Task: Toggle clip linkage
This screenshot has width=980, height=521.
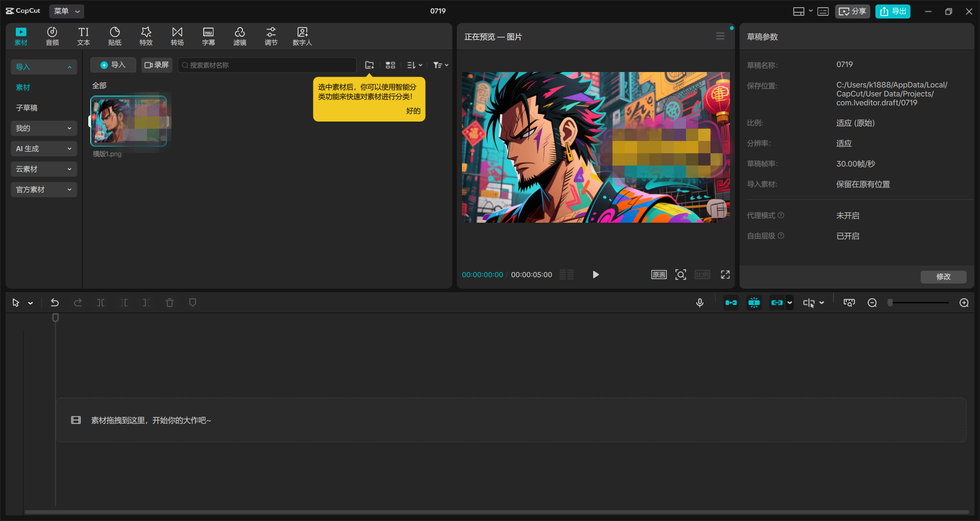Action: (777, 303)
